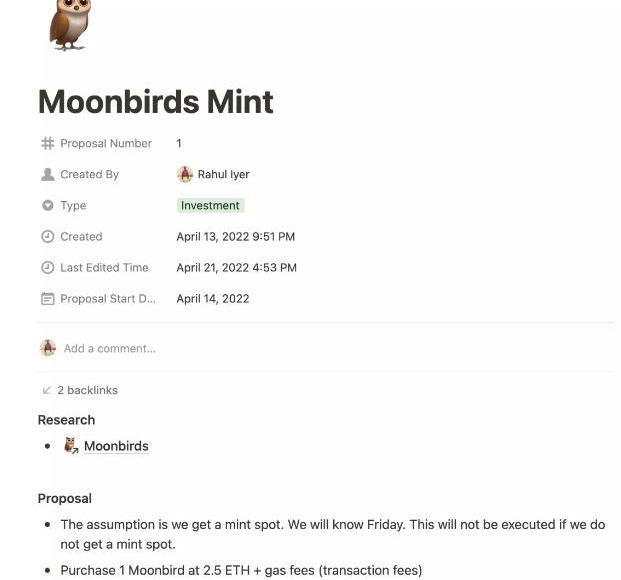Click the Last Edited Time clock icon
Screen dimensions: 621x580
point(48,267)
